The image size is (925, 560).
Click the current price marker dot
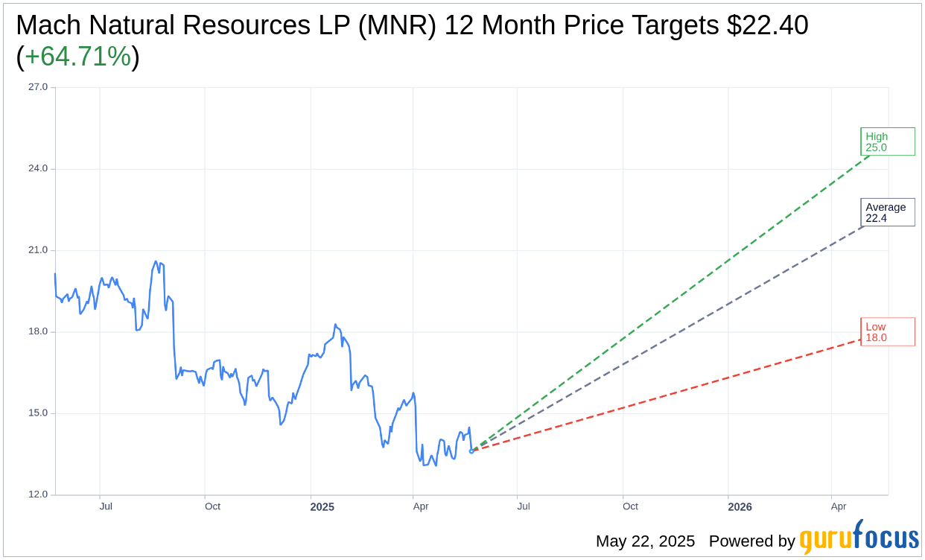click(x=471, y=451)
